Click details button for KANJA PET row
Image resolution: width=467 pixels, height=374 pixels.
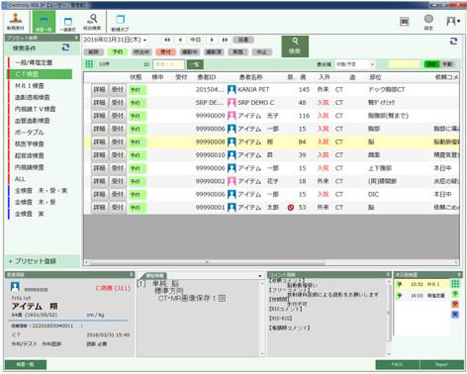100,89
